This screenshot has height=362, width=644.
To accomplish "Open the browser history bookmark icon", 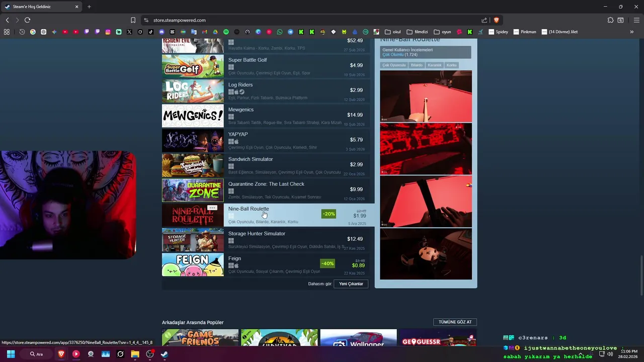I will [22, 32].
